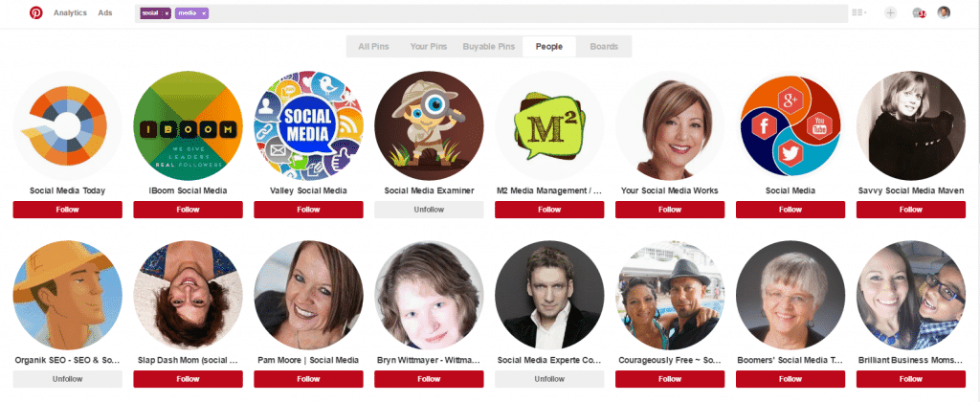Follow Pam Moore | Social Media
Screen dimensions: 980x402
(x=308, y=379)
